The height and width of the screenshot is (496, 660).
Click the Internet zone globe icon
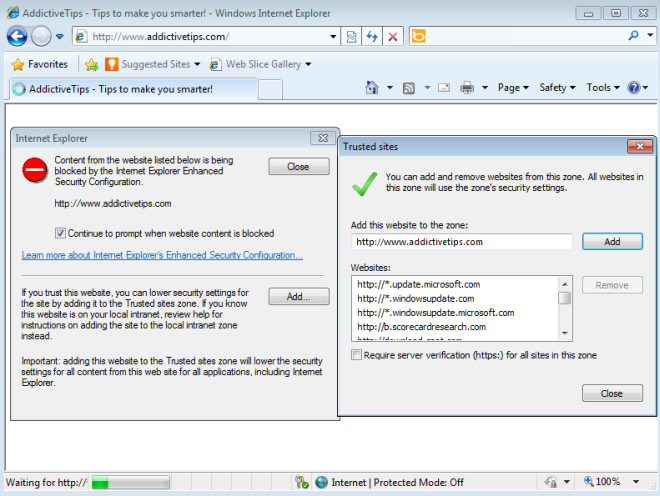322,482
